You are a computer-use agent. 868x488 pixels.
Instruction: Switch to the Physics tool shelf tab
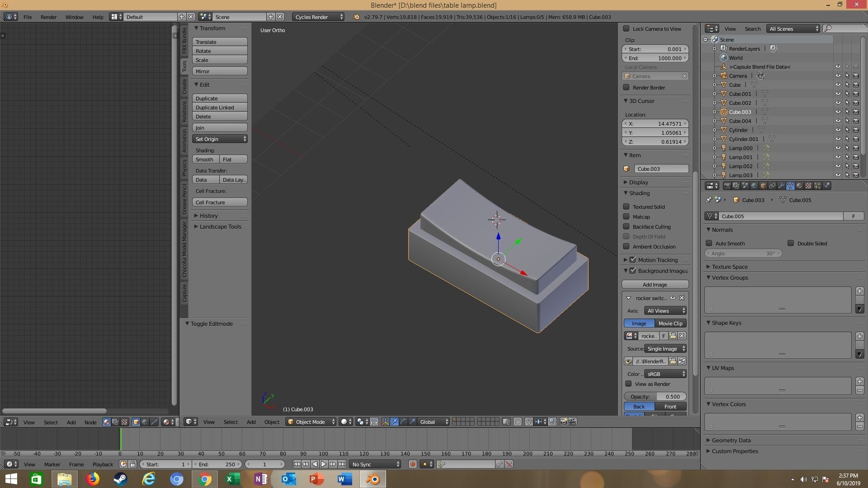(x=184, y=168)
